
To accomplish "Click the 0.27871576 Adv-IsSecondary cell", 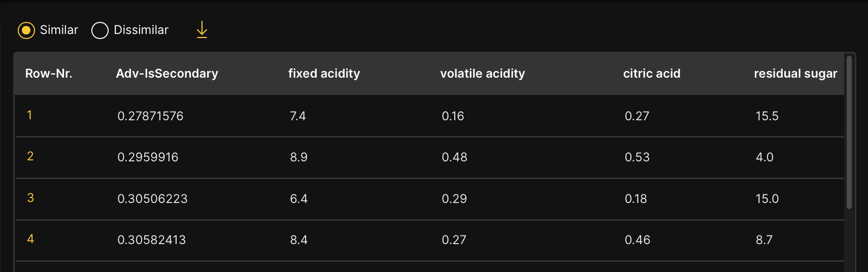I will [150, 116].
